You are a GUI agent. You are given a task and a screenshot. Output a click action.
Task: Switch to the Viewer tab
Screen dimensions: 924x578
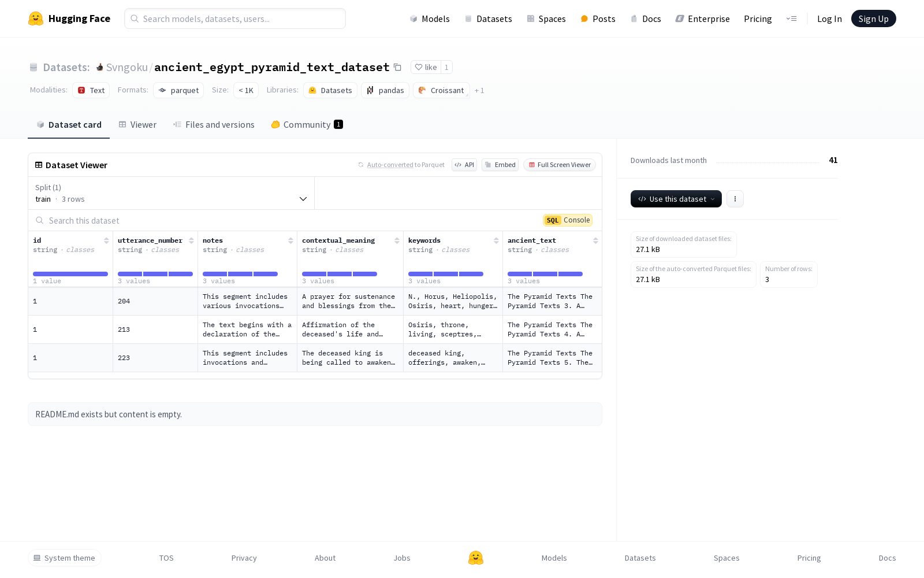pyautogui.click(x=137, y=125)
